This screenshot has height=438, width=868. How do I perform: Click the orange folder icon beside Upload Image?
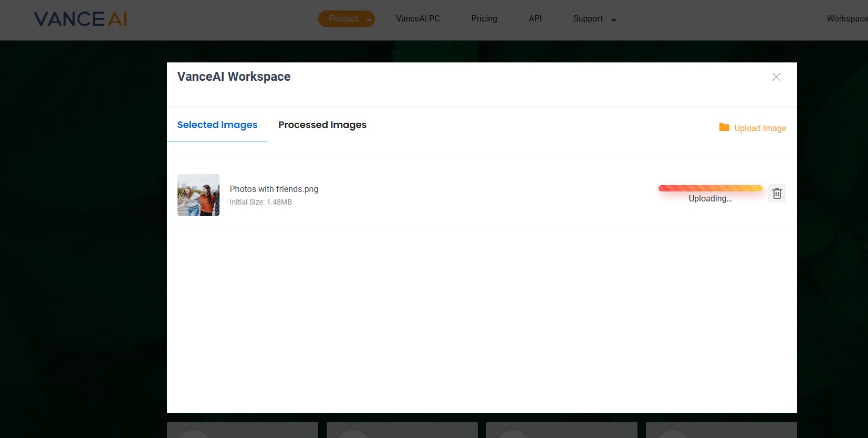724,127
